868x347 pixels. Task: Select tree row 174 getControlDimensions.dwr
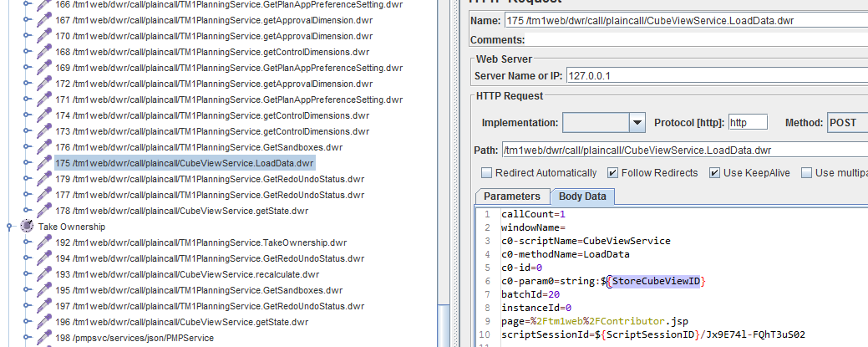click(x=212, y=116)
